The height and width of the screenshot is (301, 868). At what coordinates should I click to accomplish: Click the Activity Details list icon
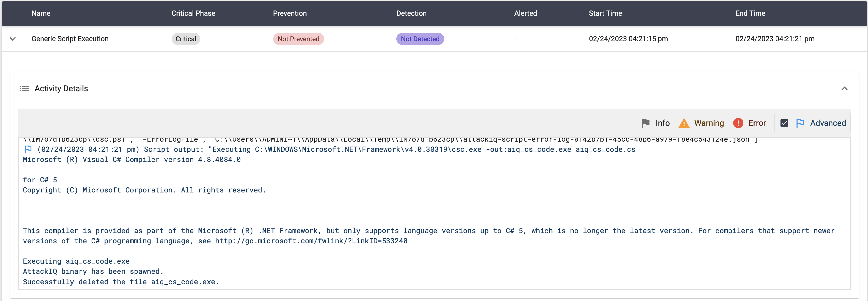point(24,88)
